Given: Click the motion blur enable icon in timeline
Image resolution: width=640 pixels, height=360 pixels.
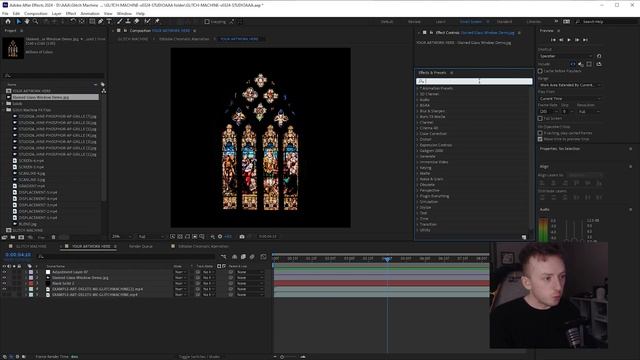Looking at the screenshot, I should click(x=252, y=257).
